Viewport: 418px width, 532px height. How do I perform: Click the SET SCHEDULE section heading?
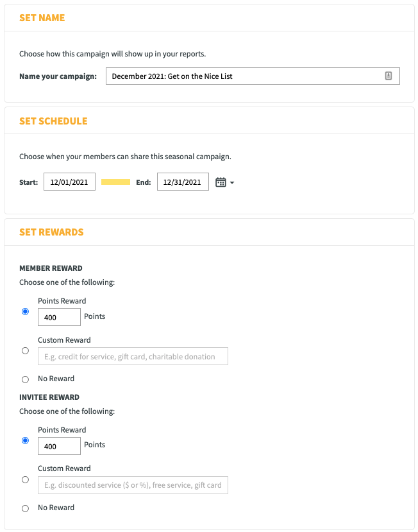click(x=53, y=121)
